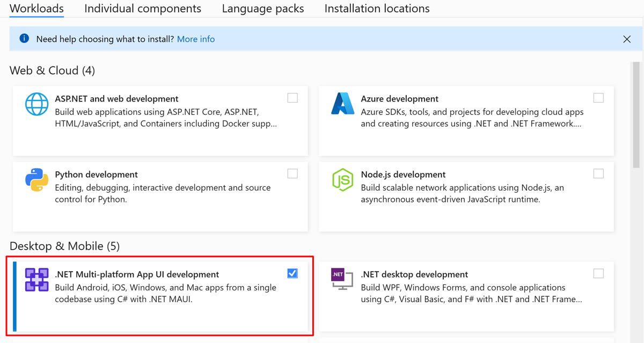Dismiss the help banner
This screenshot has height=343, width=644.
click(x=627, y=39)
